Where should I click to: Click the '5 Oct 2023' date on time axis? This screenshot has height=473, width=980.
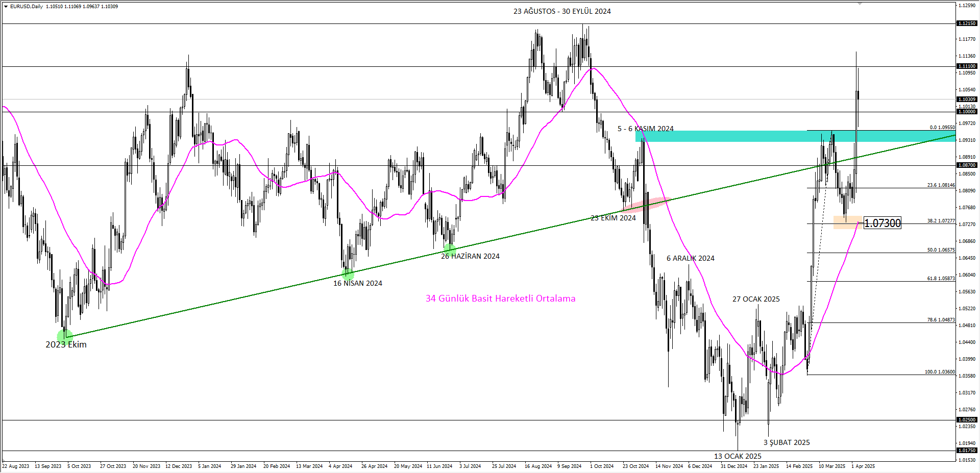[x=79, y=466]
